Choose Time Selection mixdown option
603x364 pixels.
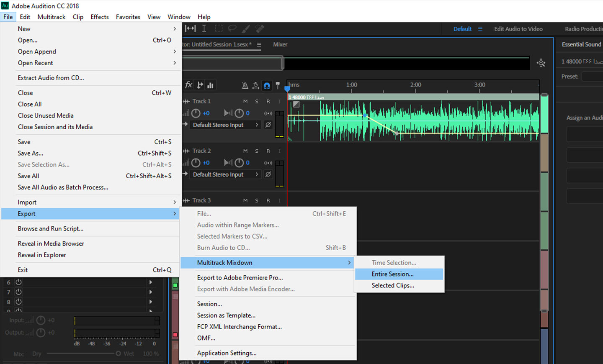pos(399,263)
